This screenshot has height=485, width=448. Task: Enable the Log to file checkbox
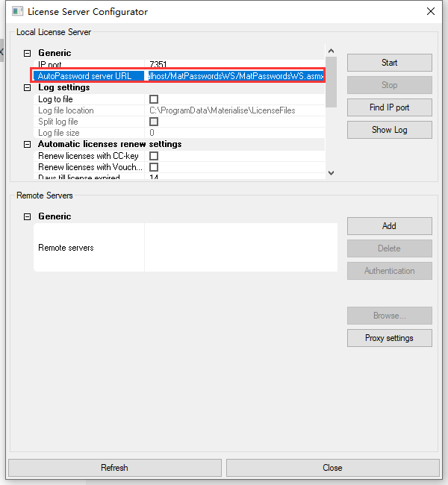click(x=154, y=99)
